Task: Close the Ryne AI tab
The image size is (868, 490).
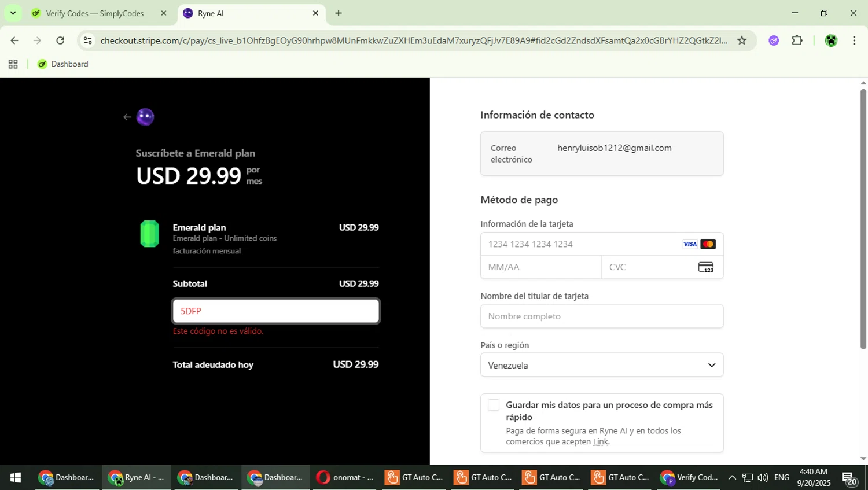Action: (315, 13)
